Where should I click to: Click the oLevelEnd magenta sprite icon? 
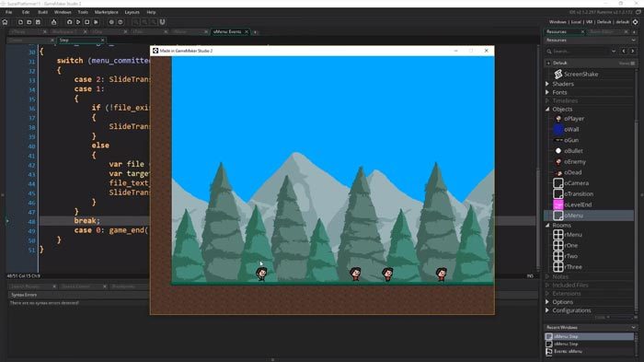558,204
